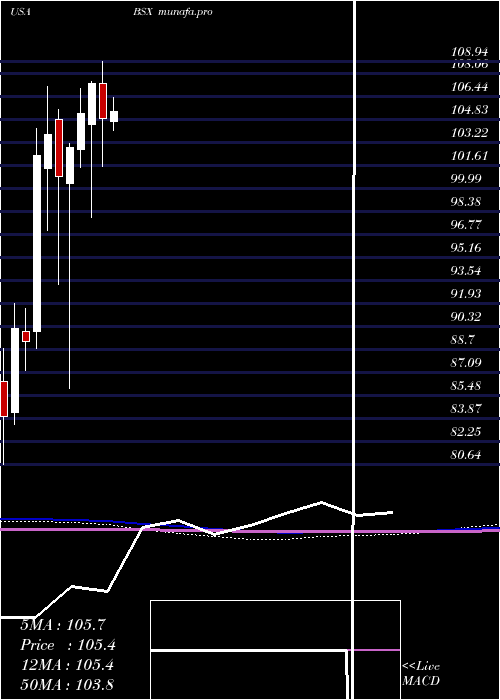500x700 pixels.
Task: Click the Live MACD label
Action: 421,673
